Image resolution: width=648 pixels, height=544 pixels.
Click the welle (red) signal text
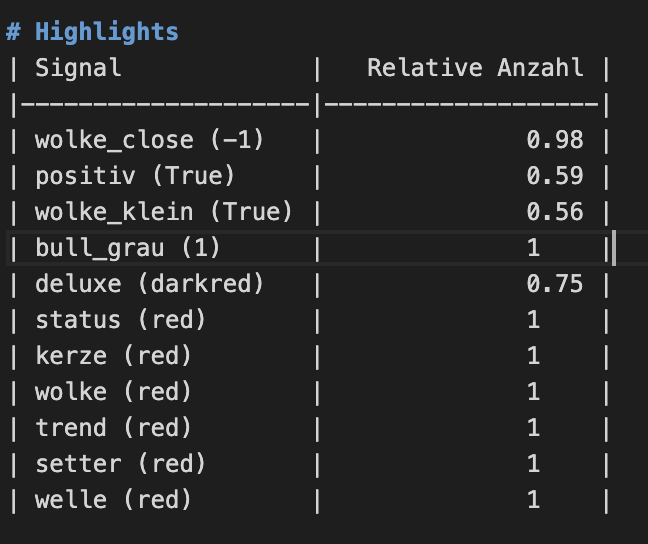(x=114, y=500)
